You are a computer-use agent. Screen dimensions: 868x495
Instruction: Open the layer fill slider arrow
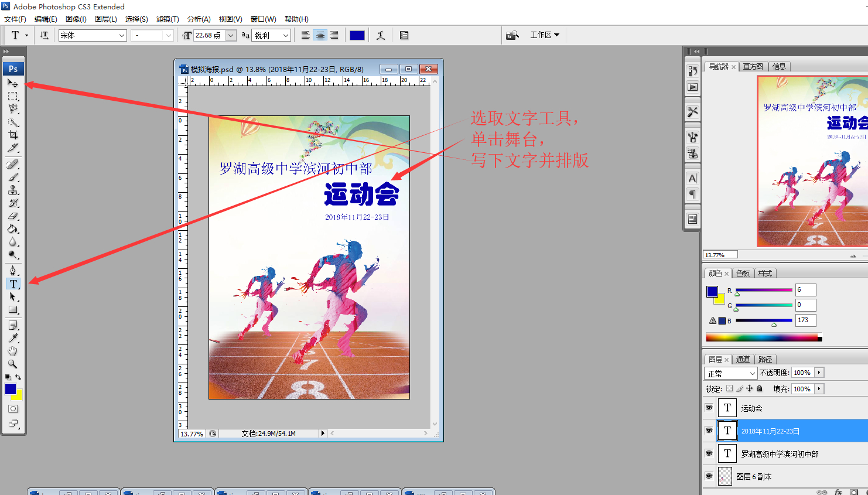[819, 388]
